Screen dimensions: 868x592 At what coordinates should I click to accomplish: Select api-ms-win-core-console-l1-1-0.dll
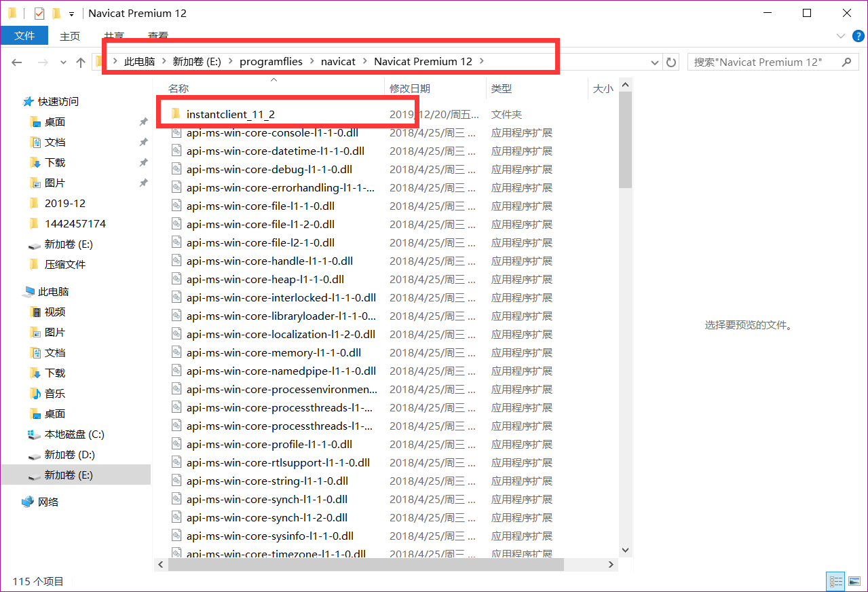(x=272, y=133)
